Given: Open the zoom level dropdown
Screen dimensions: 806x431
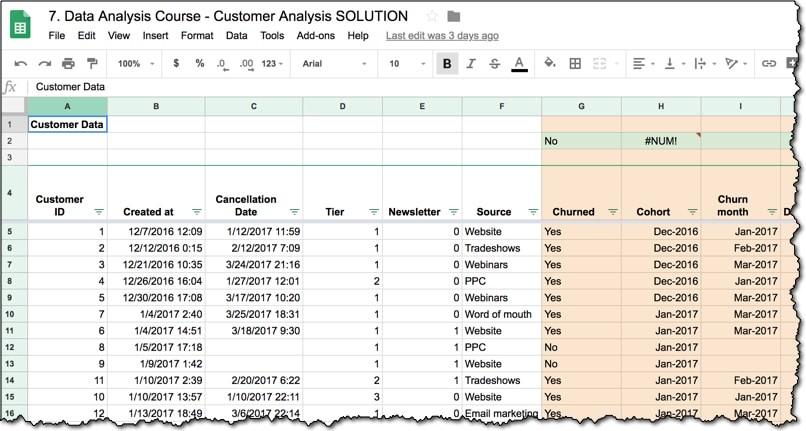Looking at the screenshot, I should point(134,63).
